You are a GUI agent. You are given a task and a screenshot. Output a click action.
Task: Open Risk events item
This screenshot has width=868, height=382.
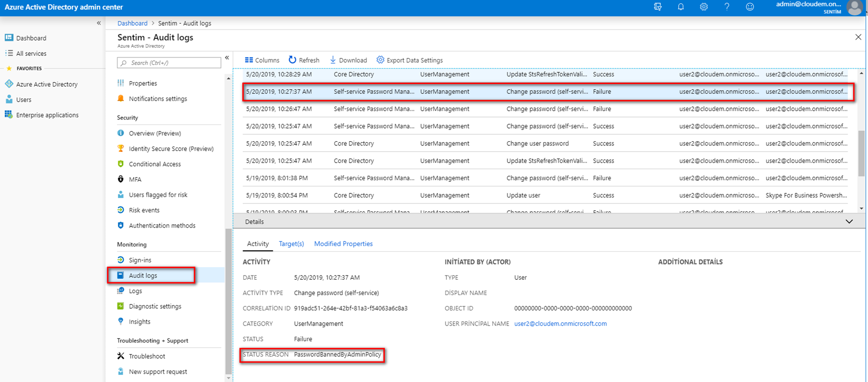(144, 210)
